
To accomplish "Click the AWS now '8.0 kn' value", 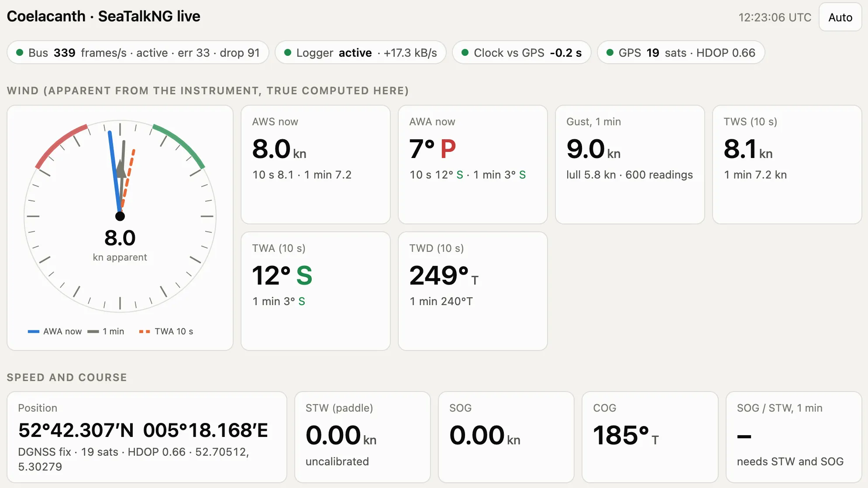I will click(x=279, y=149).
